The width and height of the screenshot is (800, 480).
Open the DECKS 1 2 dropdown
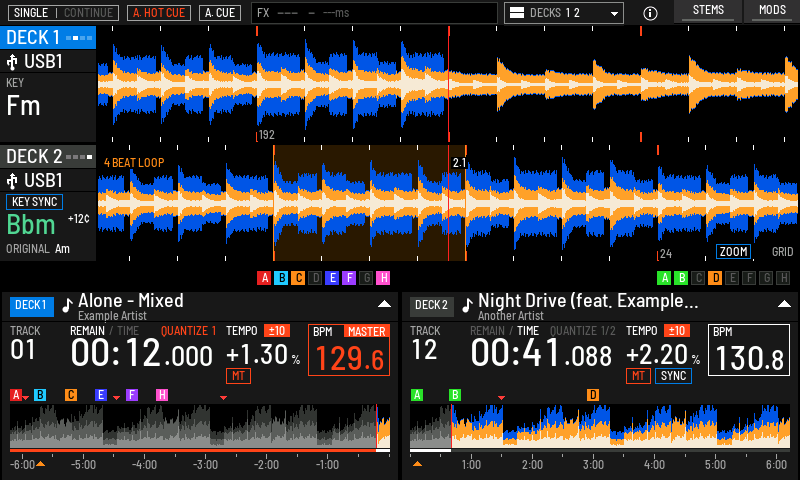coord(564,13)
